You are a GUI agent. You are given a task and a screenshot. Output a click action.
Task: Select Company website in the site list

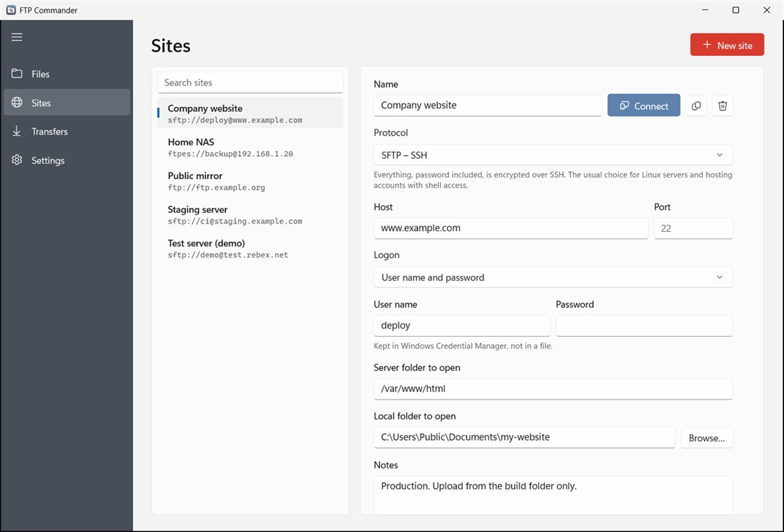coord(251,113)
